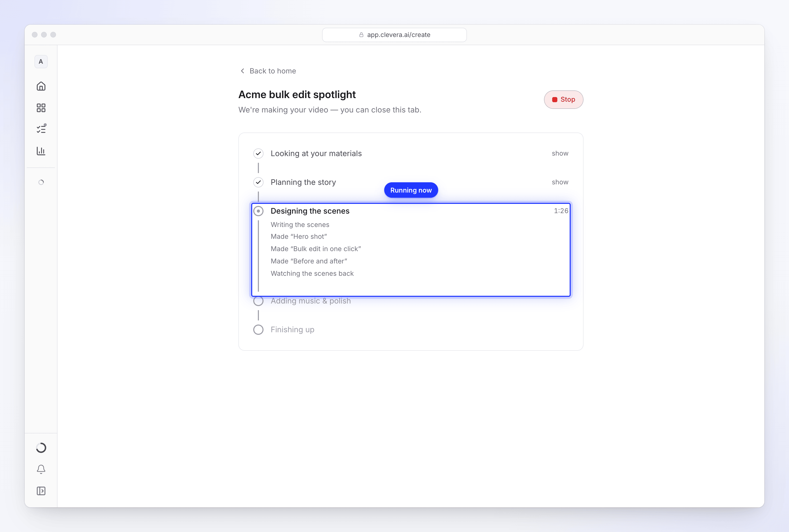Click the Adding music & polish step label
Image resolution: width=789 pixels, height=532 pixels.
[x=311, y=301]
